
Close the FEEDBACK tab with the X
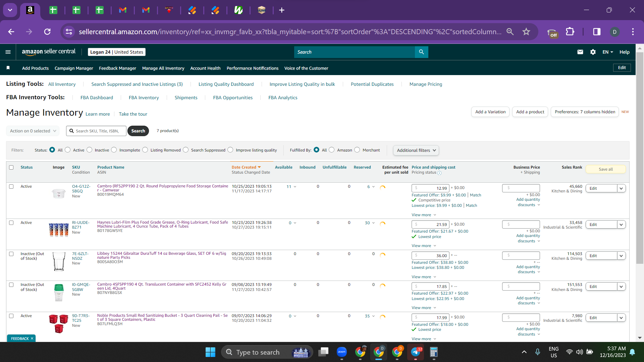(x=32, y=339)
